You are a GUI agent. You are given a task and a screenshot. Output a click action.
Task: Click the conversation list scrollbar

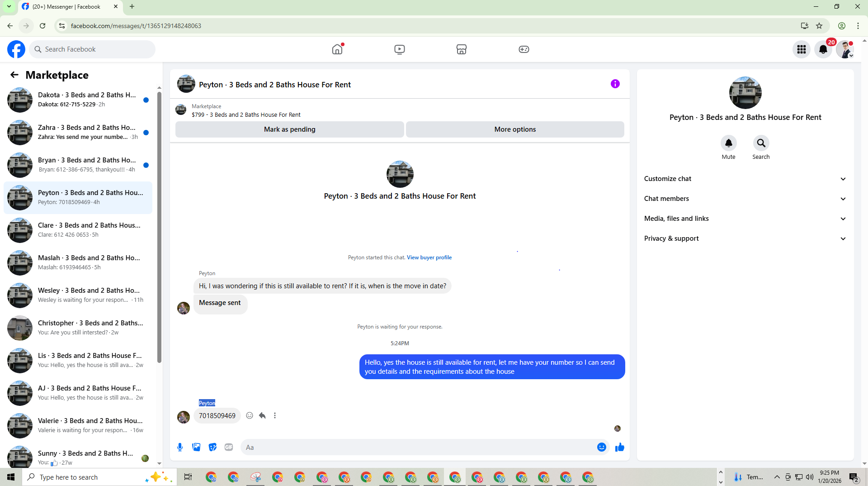159,226
